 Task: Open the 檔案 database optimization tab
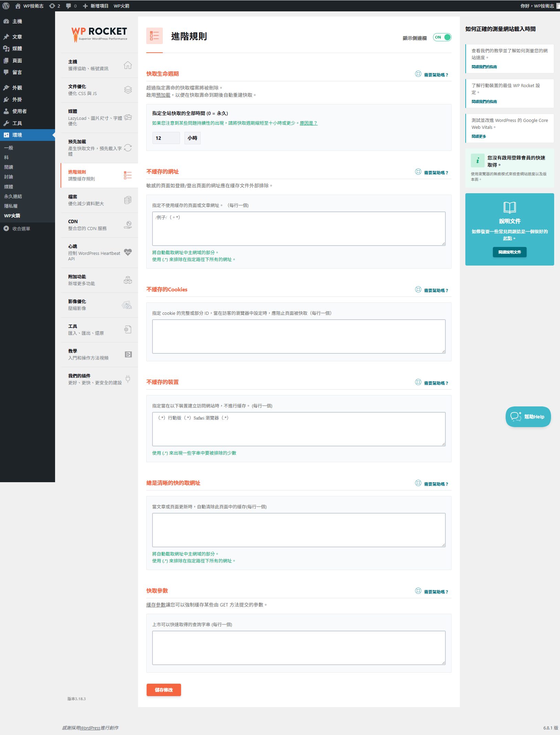point(99,200)
